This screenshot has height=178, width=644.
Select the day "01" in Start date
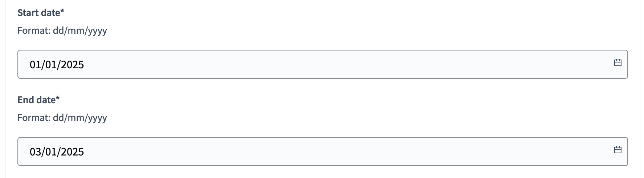click(35, 65)
